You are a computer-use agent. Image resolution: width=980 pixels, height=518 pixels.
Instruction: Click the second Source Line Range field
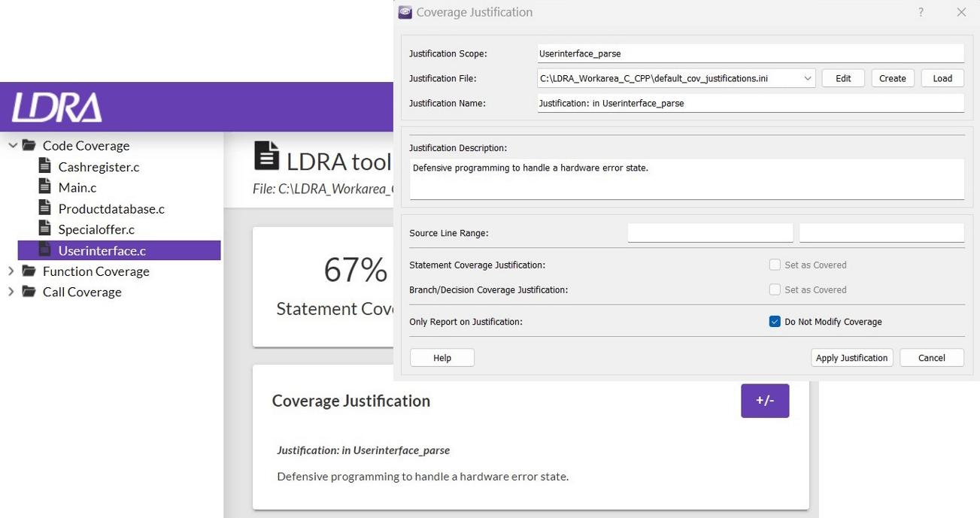click(x=881, y=233)
